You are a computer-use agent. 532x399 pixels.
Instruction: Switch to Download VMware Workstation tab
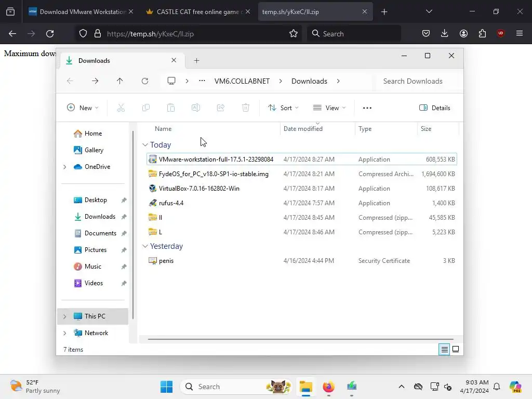[81, 12]
